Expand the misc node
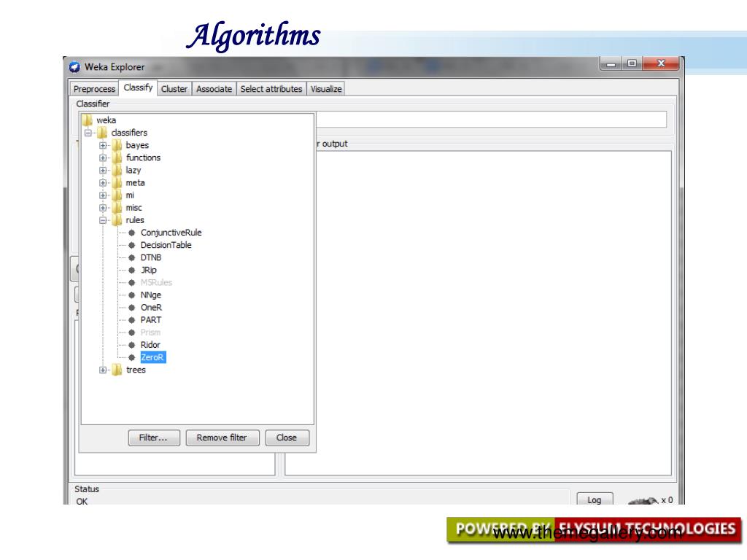The height and width of the screenshot is (560, 747). [103, 208]
